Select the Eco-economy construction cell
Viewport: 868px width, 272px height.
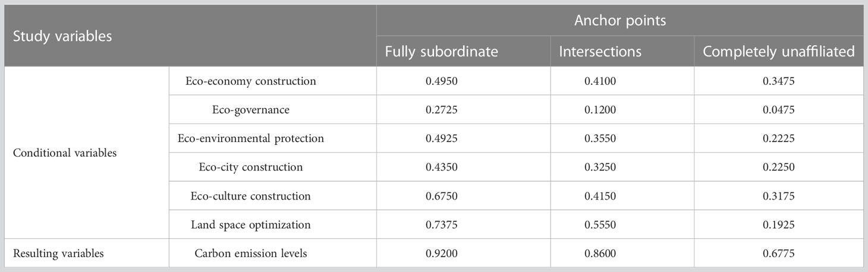point(251,81)
